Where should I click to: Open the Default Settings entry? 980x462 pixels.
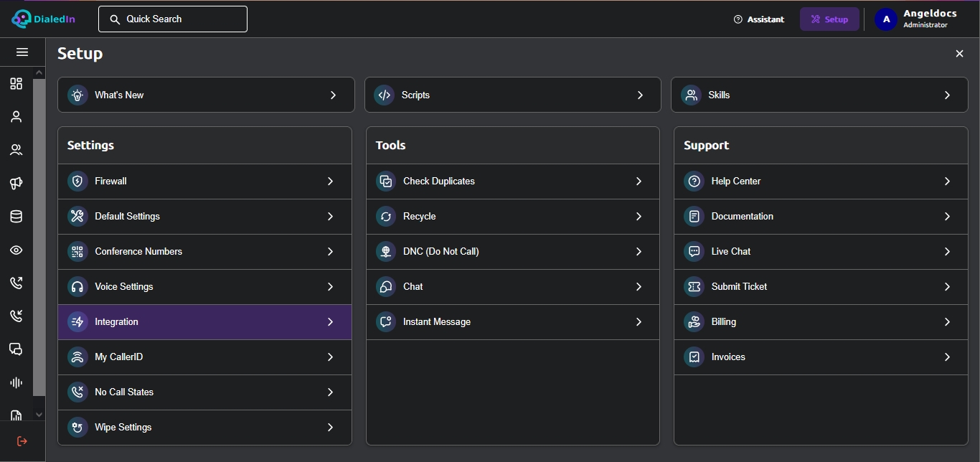click(x=204, y=217)
